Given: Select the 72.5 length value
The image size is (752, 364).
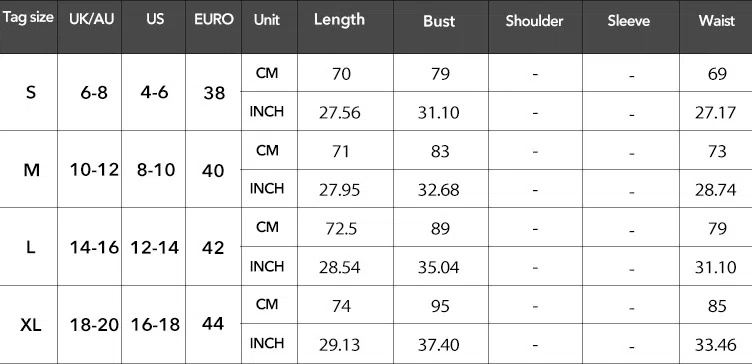Looking at the screenshot, I should pos(340,229).
